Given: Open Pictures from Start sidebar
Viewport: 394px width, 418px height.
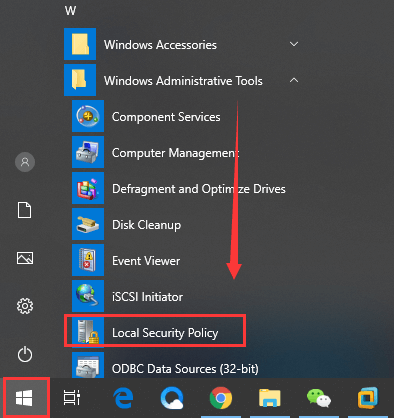Looking at the screenshot, I should (25, 258).
